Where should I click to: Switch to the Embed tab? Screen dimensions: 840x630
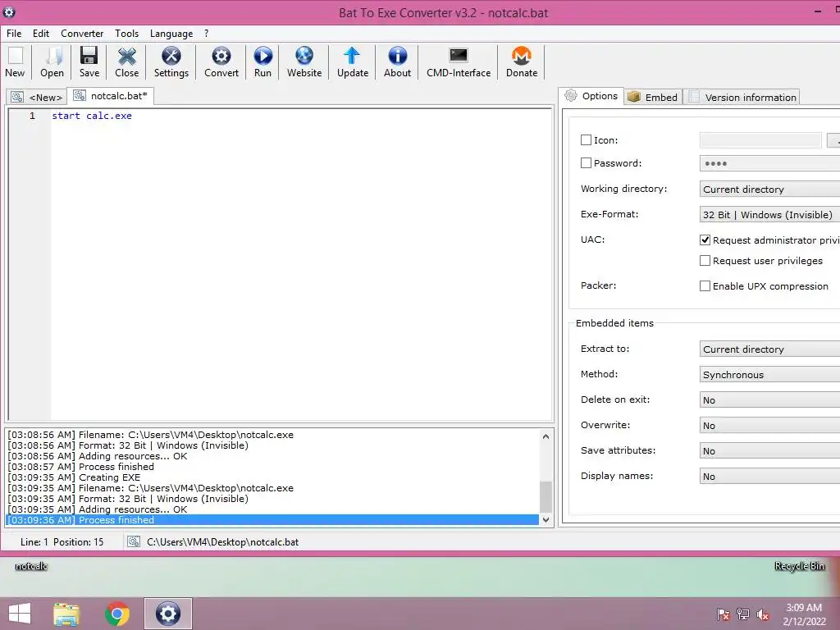[653, 97]
